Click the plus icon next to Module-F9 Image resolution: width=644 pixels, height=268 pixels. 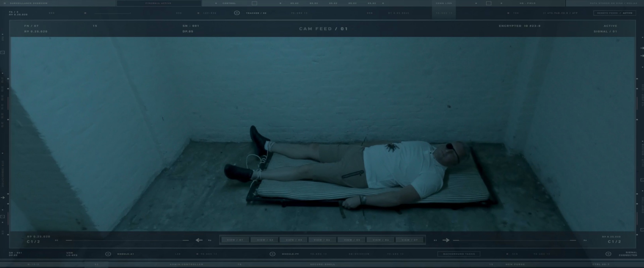[272, 254]
